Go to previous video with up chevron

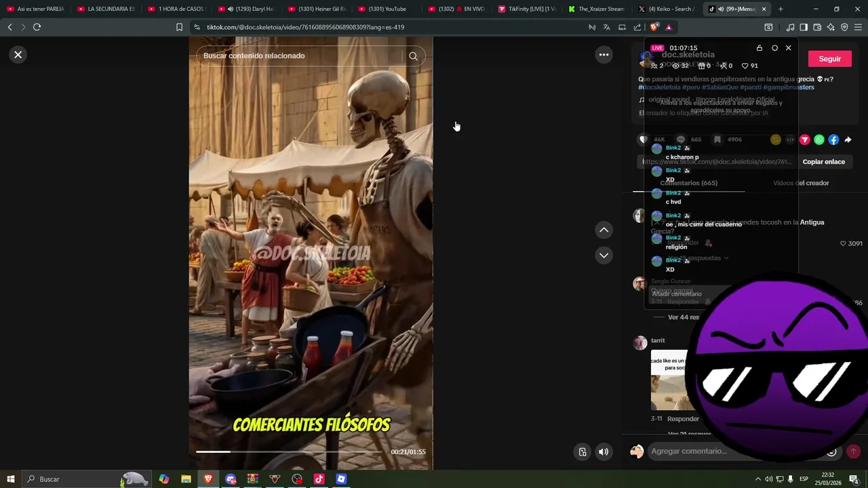click(x=604, y=230)
